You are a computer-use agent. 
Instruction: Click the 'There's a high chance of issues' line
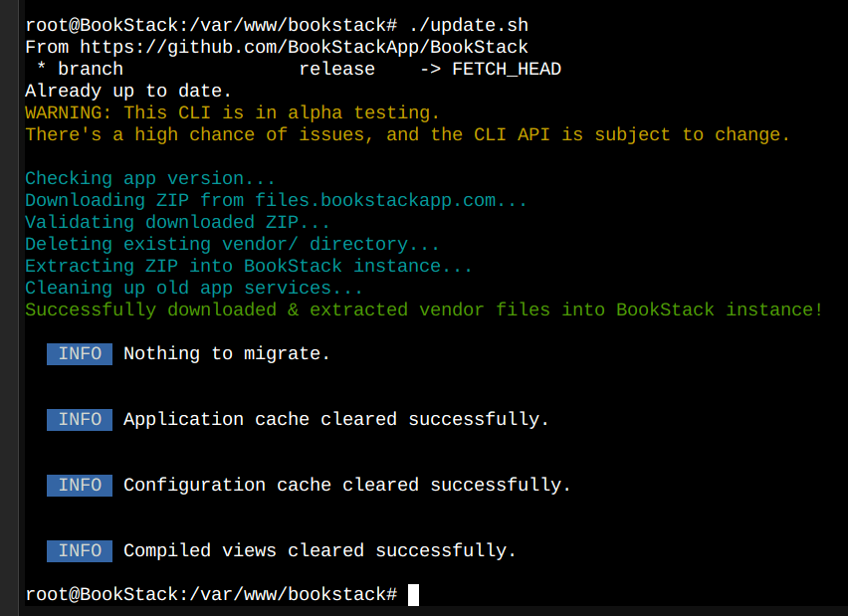click(x=408, y=134)
